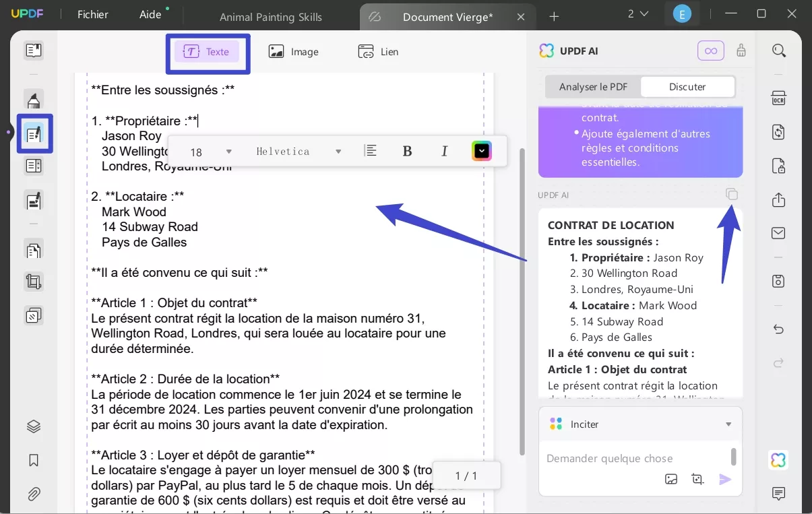Click the share icon on the right sidebar
Screen dimensions: 812x514
(778, 199)
